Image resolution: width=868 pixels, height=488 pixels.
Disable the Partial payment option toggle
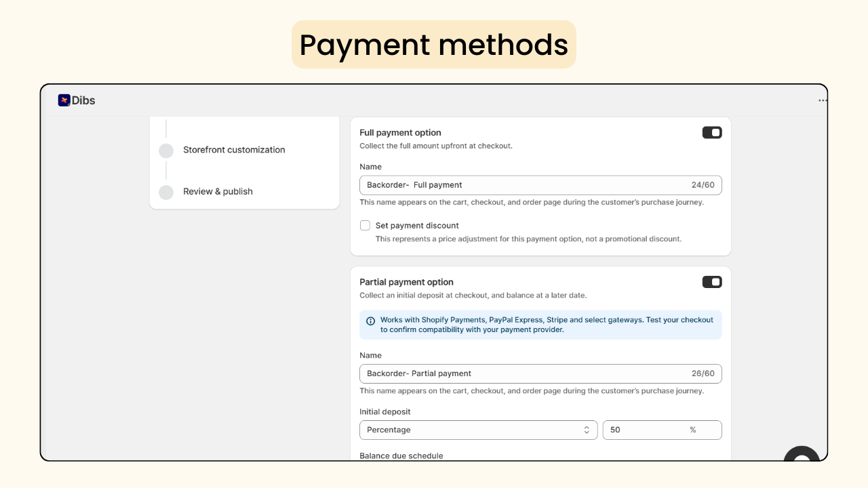(x=712, y=281)
